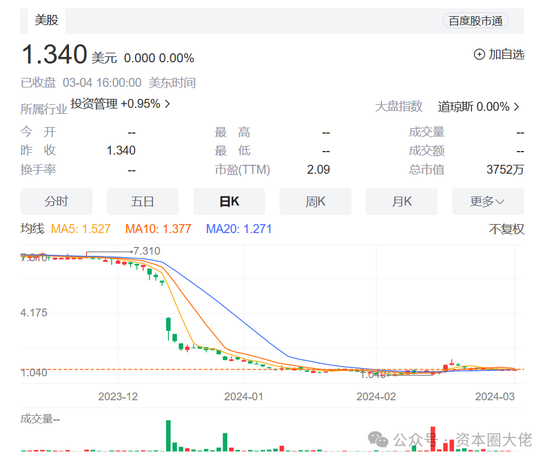This screenshot has height=462, width=550.
Task: Open the 美股 tab
Action: (x=47, y=20)
